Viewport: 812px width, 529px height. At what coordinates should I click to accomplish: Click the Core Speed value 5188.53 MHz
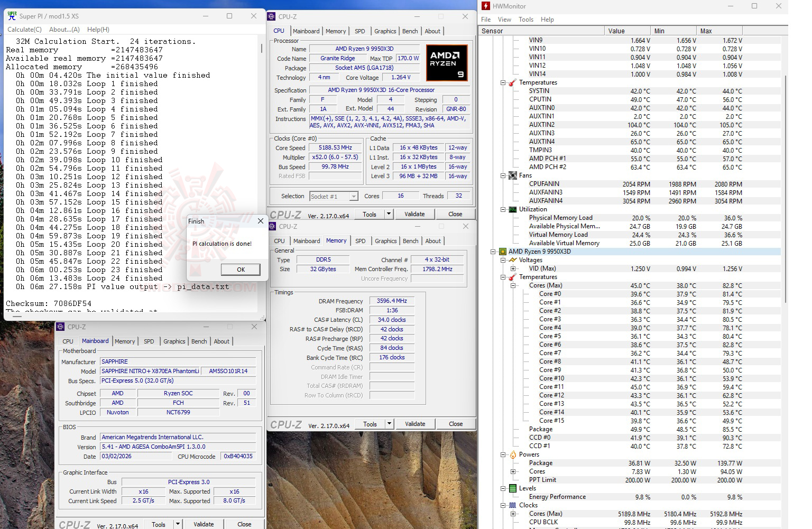pos(335,148)
